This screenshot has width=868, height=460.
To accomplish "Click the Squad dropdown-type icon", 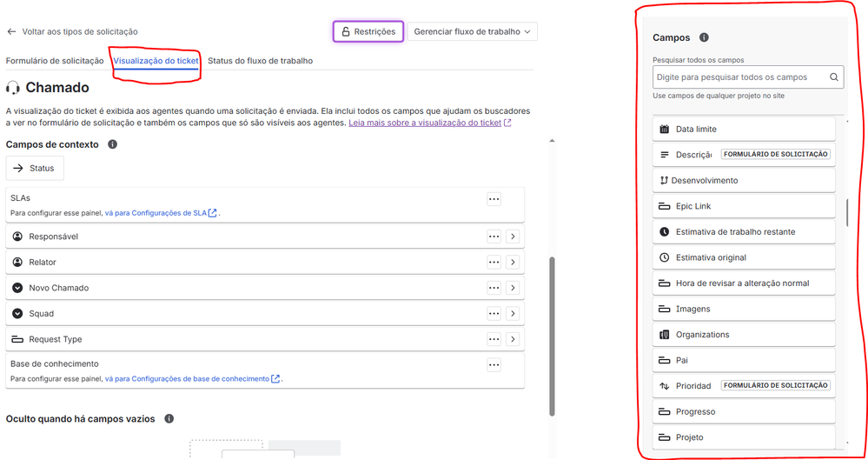I will [x=17, y=313].
